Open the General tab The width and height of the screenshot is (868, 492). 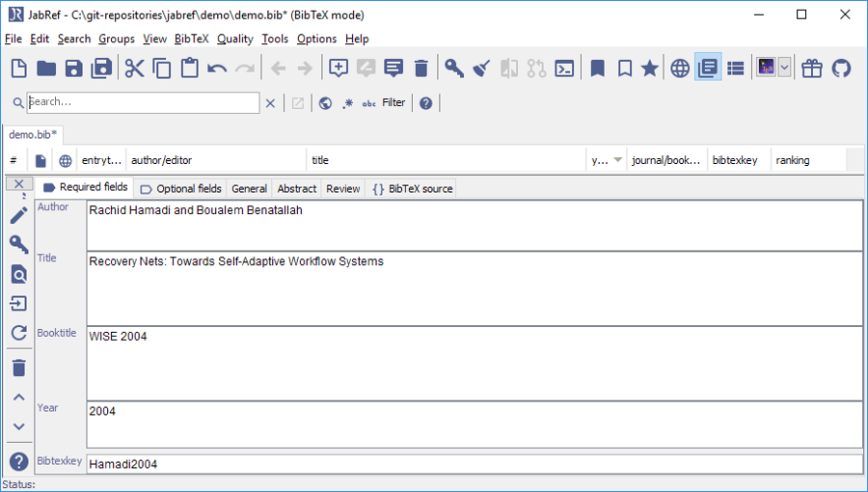pyautogui.click(x=249, y=189)
